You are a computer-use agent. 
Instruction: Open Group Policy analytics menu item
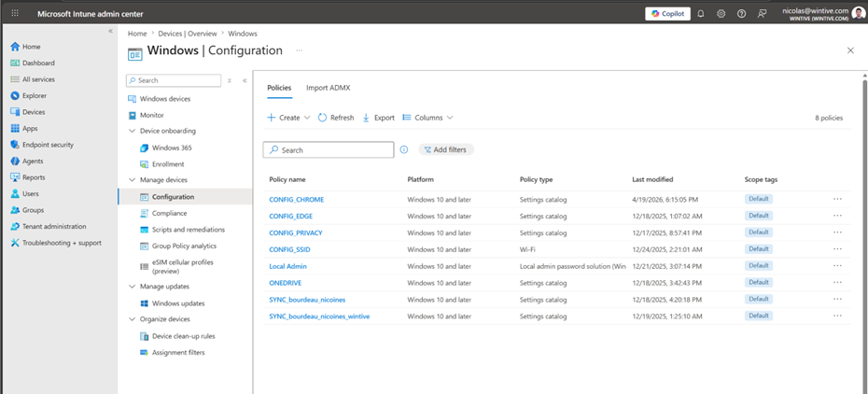178,246
